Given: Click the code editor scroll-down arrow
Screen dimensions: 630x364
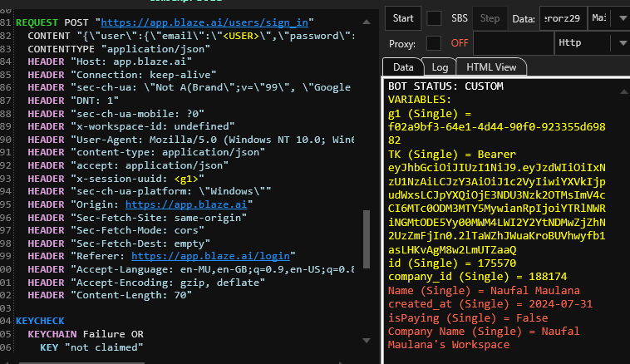Looking at the screenshot, I should pos(367,340).
